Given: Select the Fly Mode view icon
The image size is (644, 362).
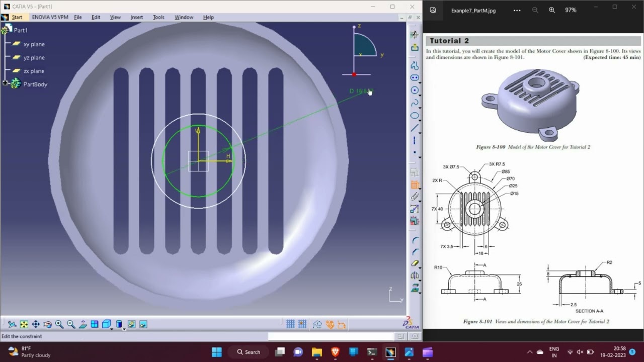Looking at the screenshot, I should click(12, 324).
